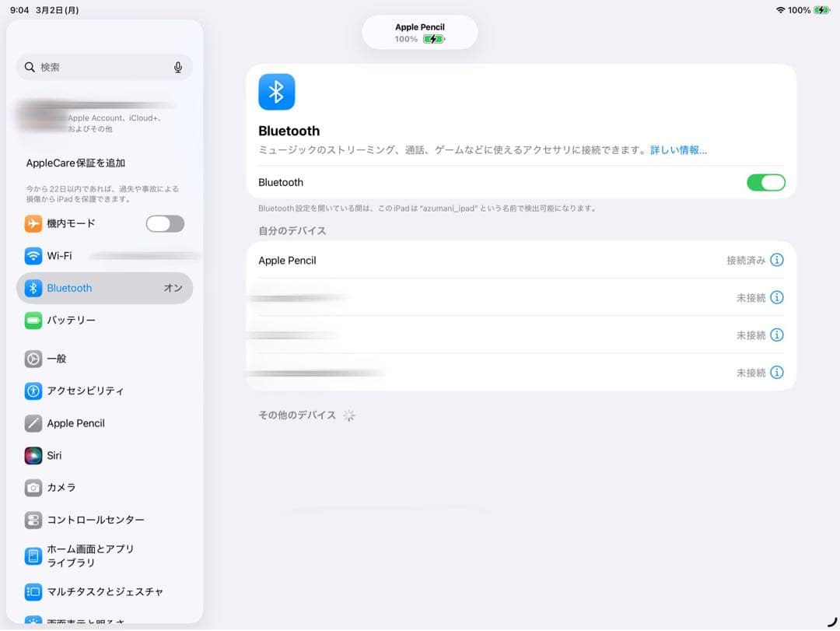Turn off the Bluetooth switch
Viewport: 840px width, 631px height.
click(765, 182)
